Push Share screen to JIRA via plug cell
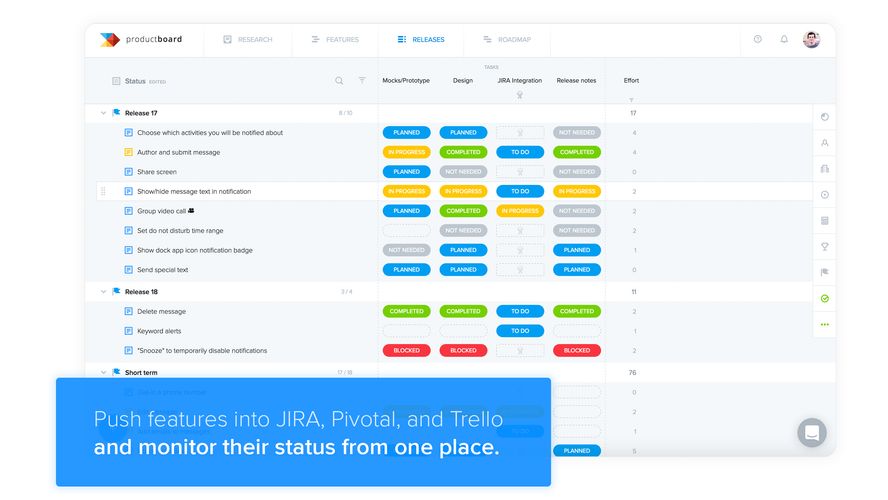 pos(520,172)
